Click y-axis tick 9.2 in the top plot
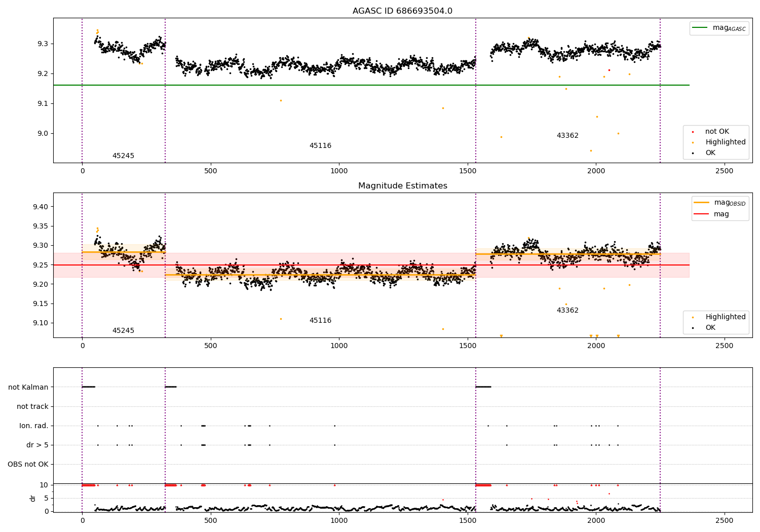Image resolution: width=760 pixels, height=532 pixels. 43,73
